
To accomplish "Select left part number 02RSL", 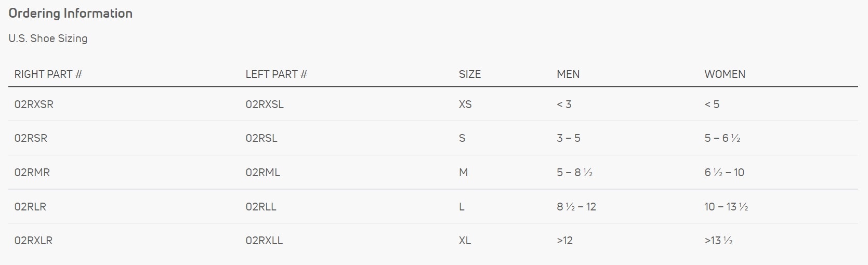I will click(261, 138).
